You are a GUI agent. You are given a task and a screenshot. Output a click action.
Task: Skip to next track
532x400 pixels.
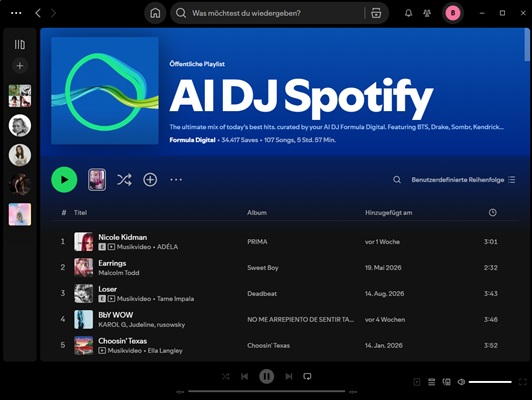click(x=289, y=376)
